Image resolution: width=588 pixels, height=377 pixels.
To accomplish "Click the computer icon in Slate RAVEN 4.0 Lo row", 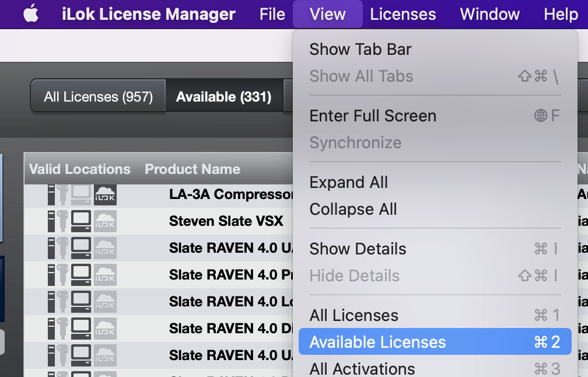I will click(81, 302).
